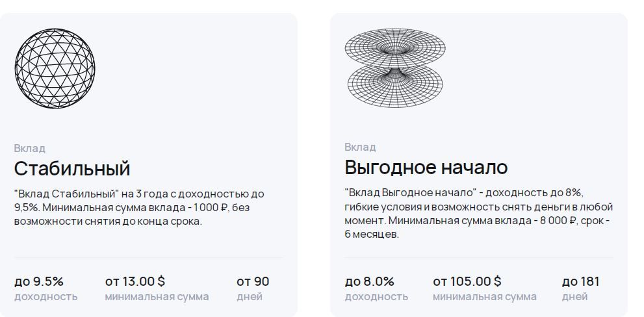This screenshot has height=317, width=644.
Task: Click the Вклад label above Выгодное начало
Action: pos(360,147)
